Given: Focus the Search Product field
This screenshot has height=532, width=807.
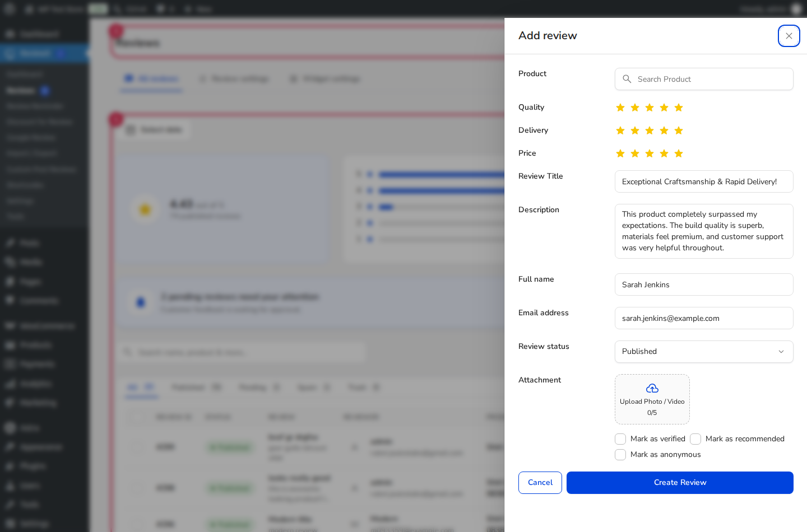Looking at the screenshot, I should pos(704,79).
